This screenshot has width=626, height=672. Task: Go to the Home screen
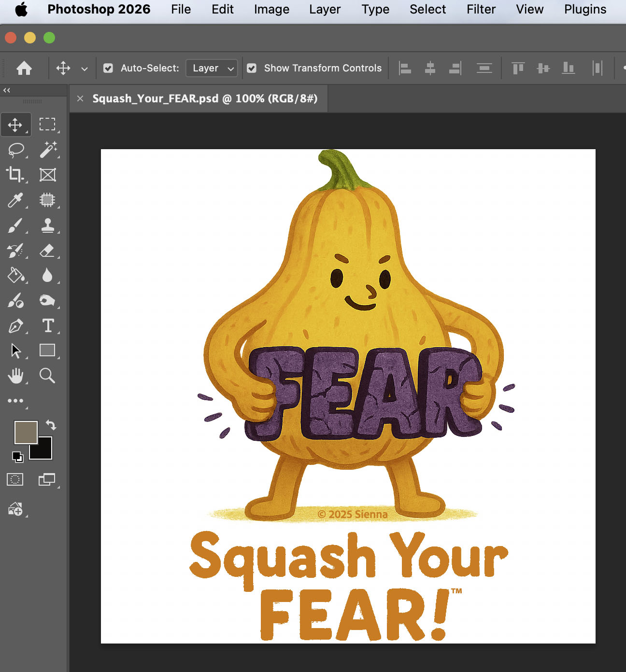[24, 68]
